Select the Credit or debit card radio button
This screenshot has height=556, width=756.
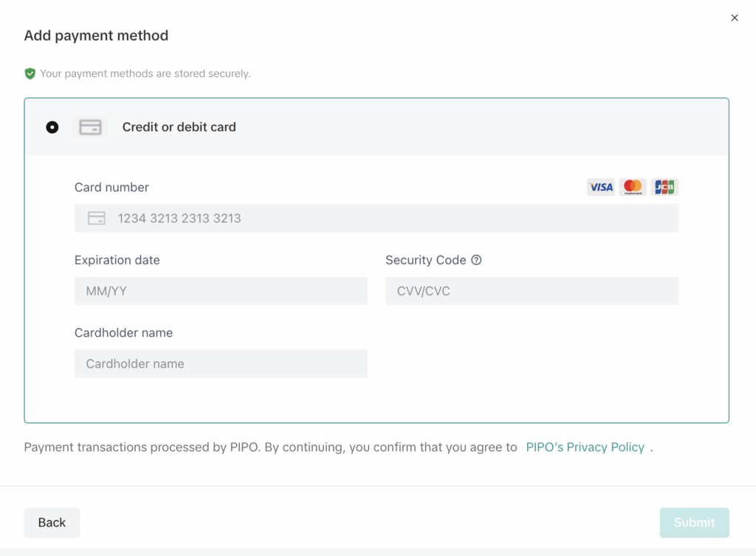(x=52, y=127)
